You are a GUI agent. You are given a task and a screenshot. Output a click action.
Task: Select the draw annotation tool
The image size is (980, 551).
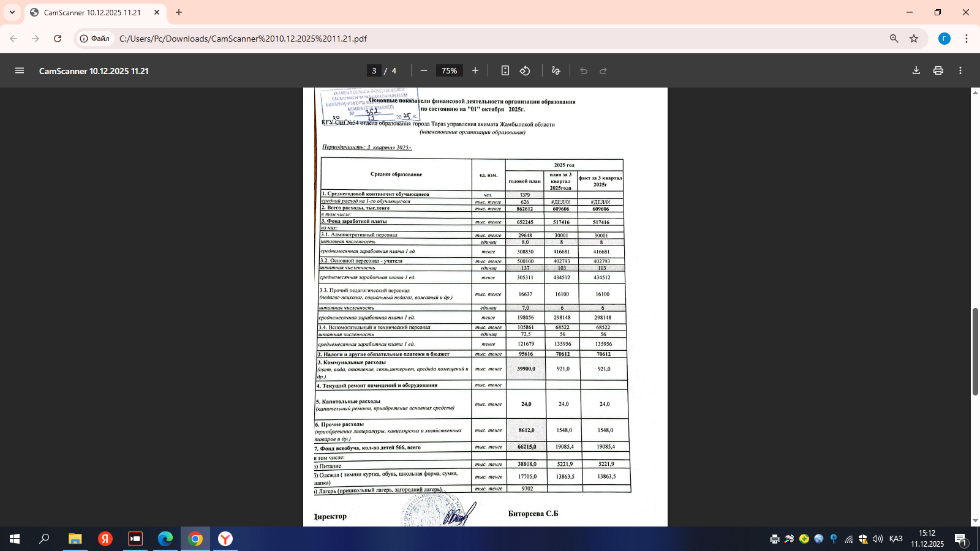tap(556, 71)
